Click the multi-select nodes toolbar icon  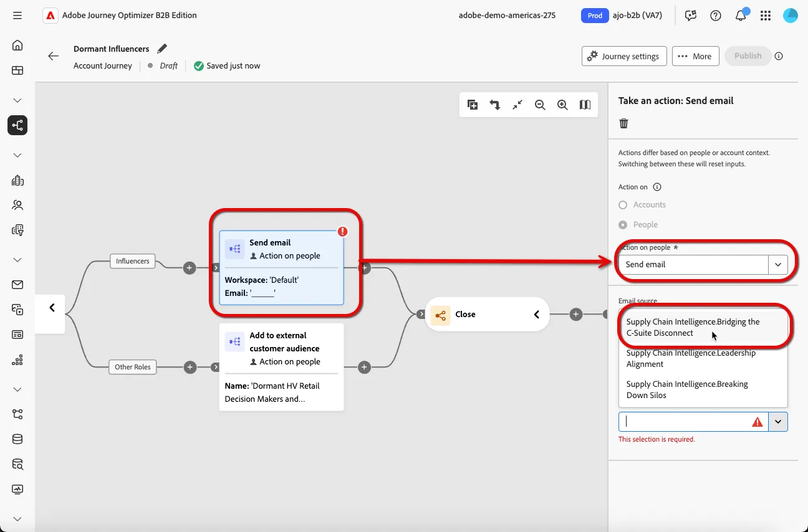point(473,105)
